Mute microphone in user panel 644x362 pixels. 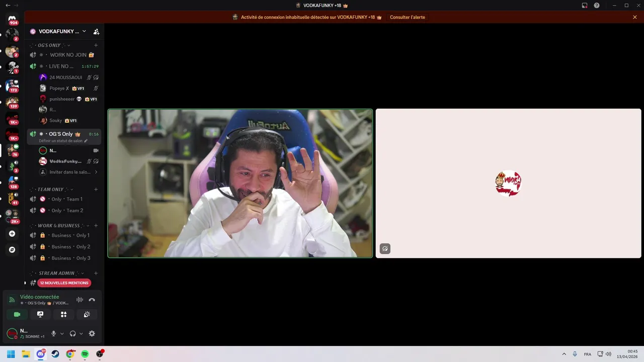[53, 333]
